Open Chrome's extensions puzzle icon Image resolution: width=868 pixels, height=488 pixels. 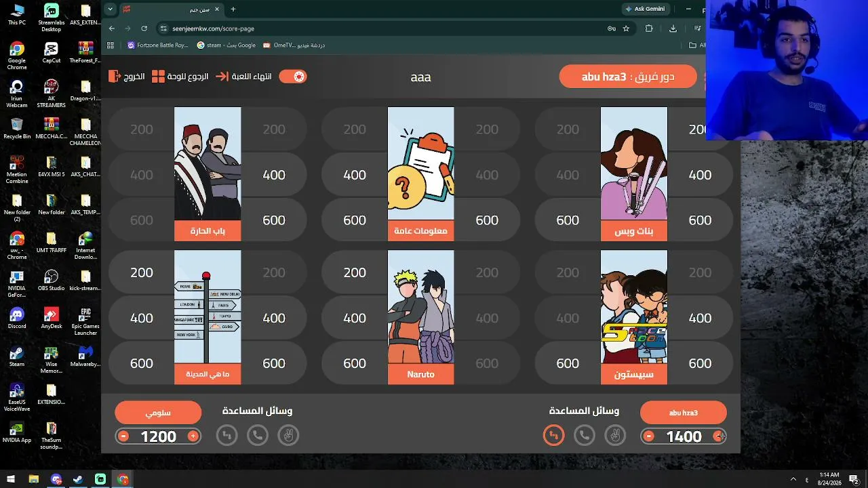[649, 28]
